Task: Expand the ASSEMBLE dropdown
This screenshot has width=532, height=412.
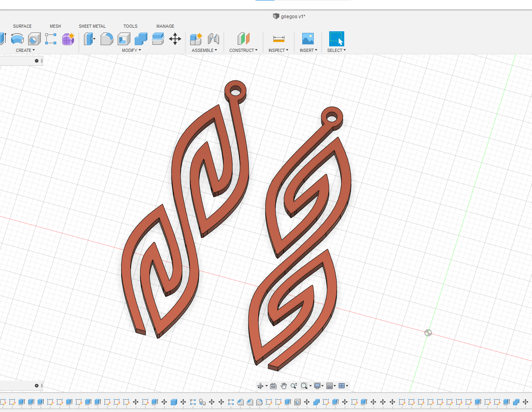Action: [x=205, y=50]
